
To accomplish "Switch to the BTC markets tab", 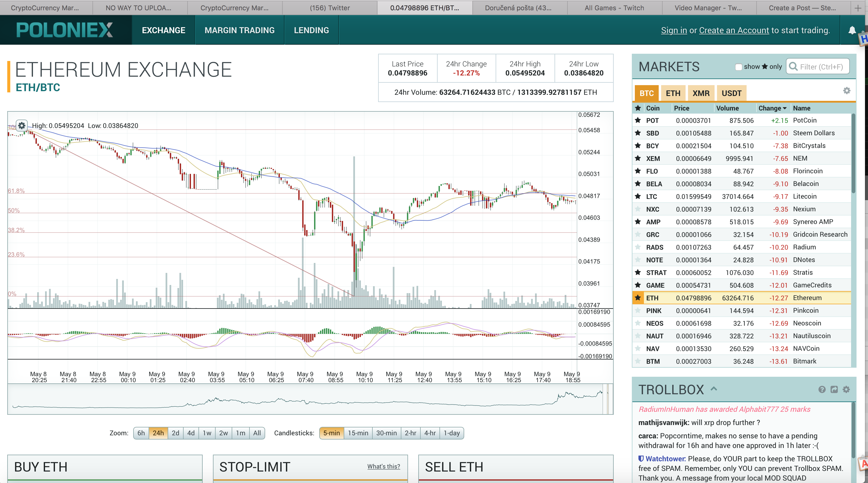I will (x=646, y=93).
